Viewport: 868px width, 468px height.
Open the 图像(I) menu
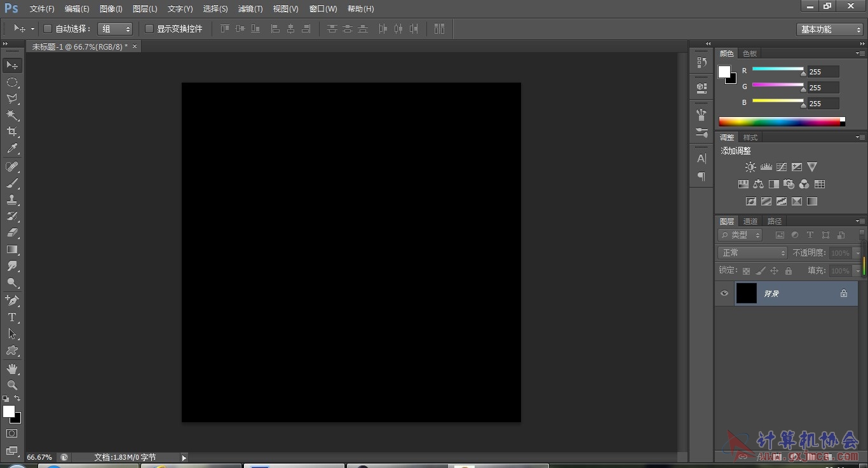(x=111, y=9)
